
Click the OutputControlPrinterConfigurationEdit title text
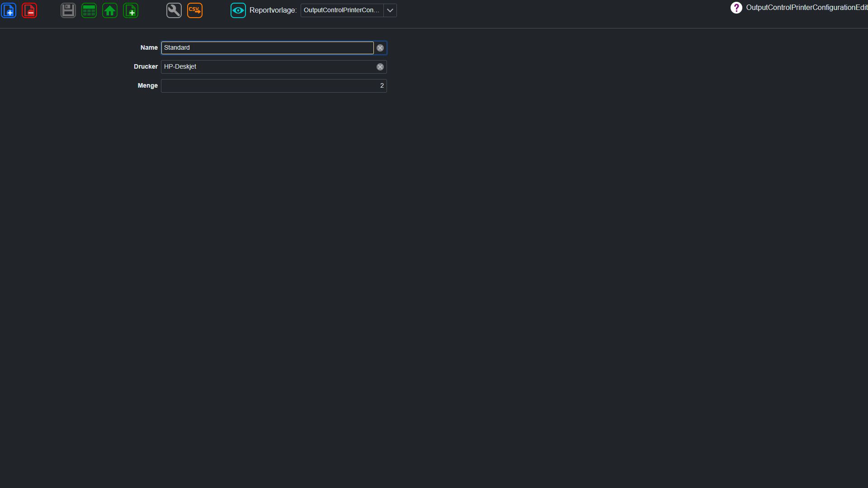[x=807, y=8]
